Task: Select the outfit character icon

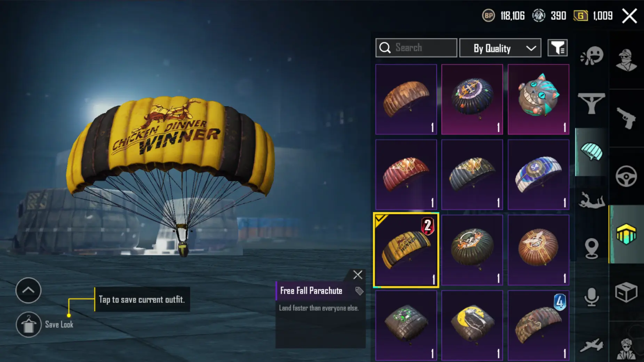Action: point(626,60)
